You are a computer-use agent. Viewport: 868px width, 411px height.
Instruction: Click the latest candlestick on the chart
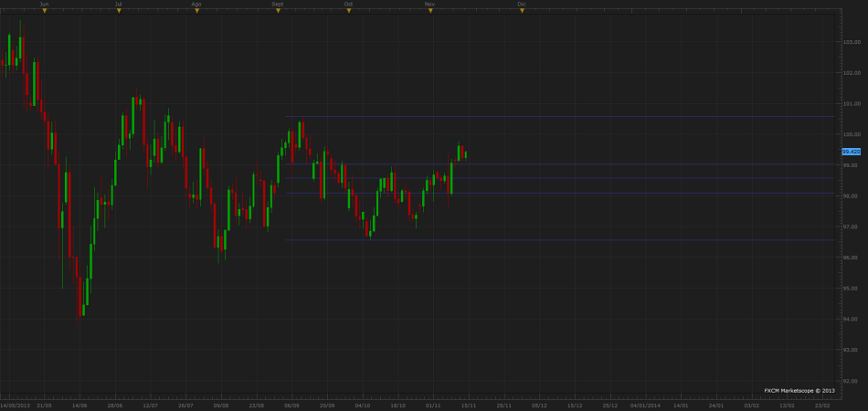click(466, 153)
